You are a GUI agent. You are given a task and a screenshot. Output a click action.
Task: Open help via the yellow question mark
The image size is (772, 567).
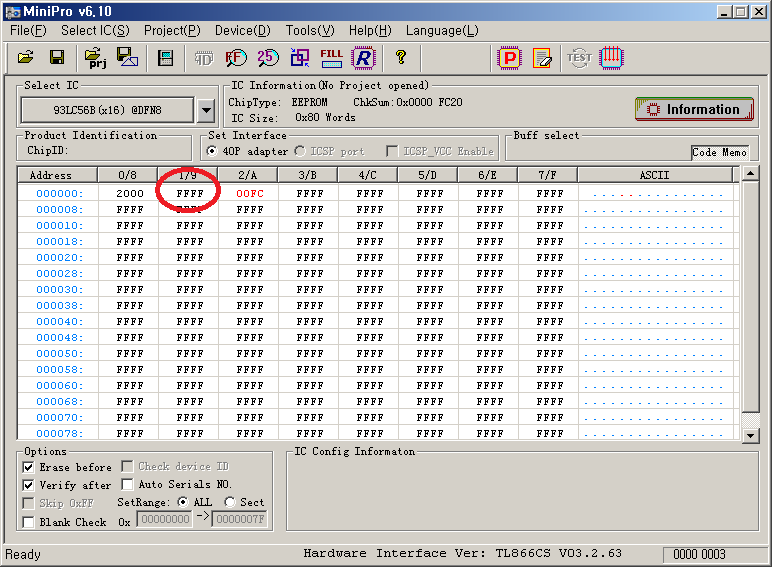pyautogui.click(x=401, y=58)
